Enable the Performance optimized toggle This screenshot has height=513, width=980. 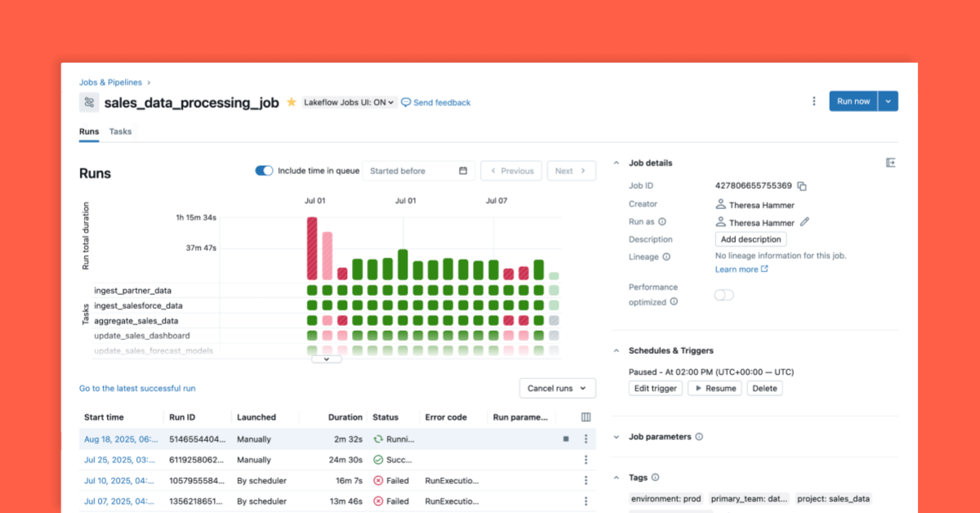[x=724, y=295]
